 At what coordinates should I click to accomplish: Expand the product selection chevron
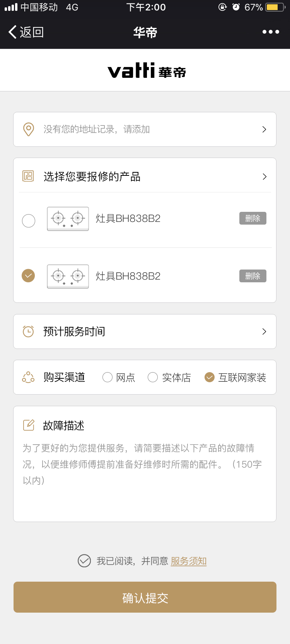point(264,177)
